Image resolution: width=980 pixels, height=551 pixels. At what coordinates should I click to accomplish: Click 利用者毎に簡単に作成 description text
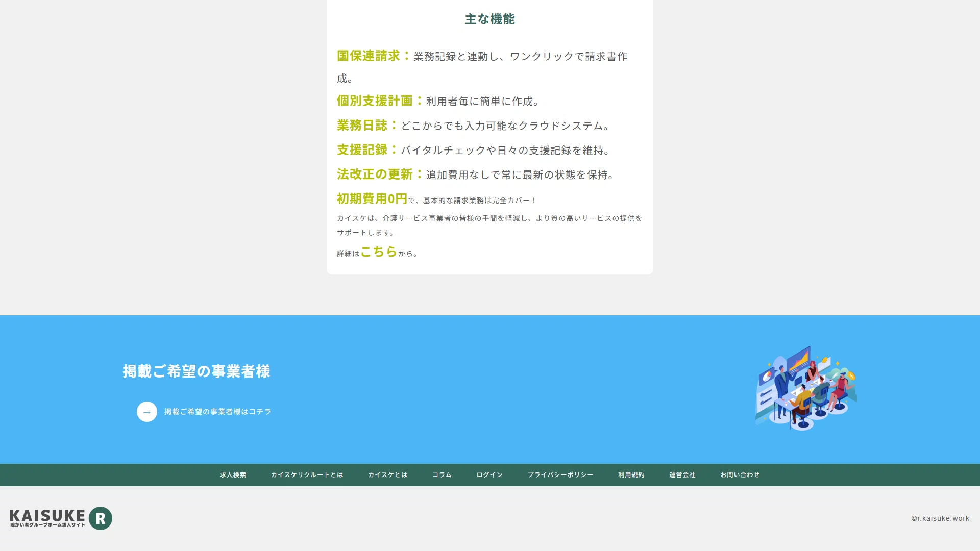483,102
